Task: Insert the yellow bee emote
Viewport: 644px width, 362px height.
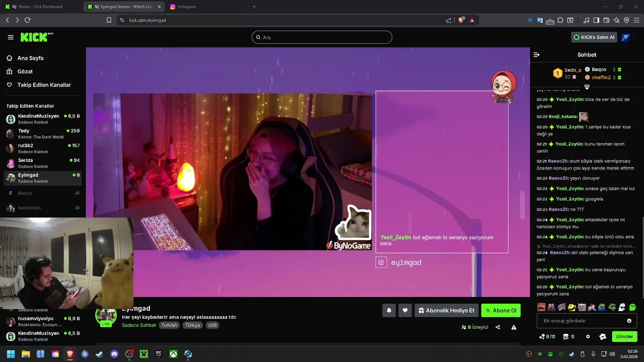Action: pos(572,307)
